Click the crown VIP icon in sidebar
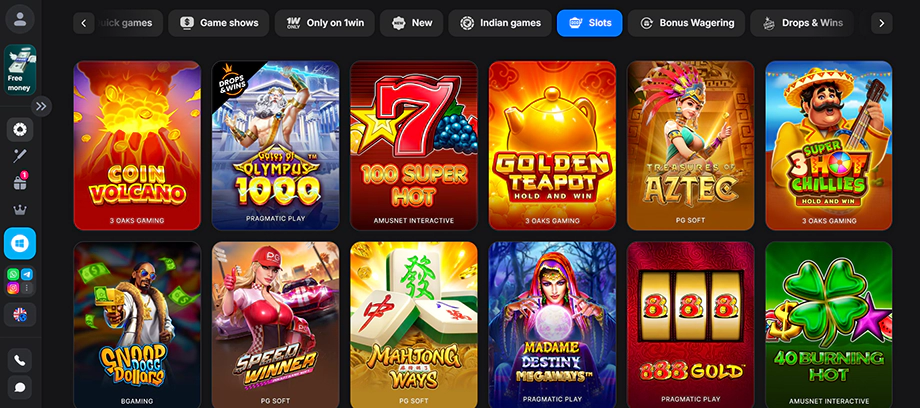 coord(20,210)
